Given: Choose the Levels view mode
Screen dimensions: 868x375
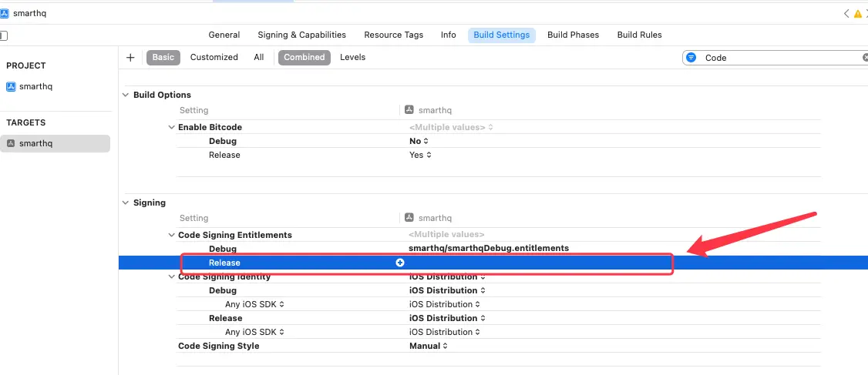Looking at the screenshot, I should tap(352, 58).
